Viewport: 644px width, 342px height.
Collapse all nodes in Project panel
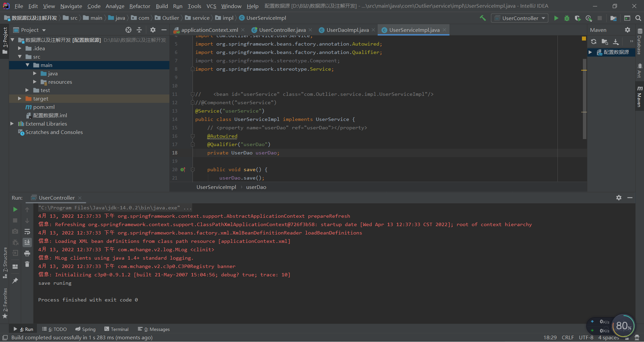coord(139,30)
